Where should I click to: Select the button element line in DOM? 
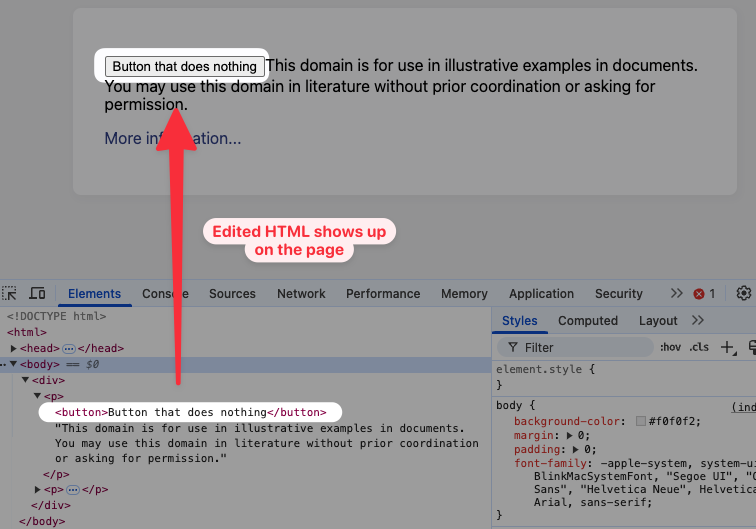190,412
